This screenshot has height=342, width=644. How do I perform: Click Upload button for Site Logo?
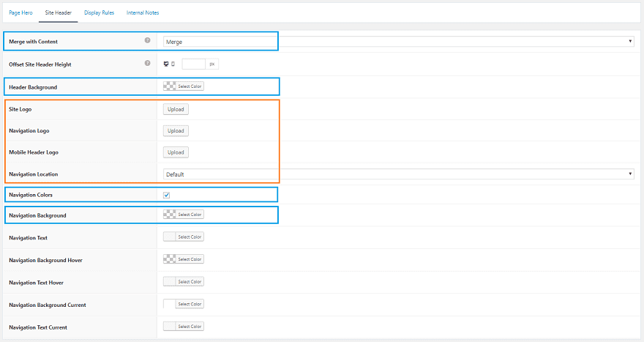[176, 109]
